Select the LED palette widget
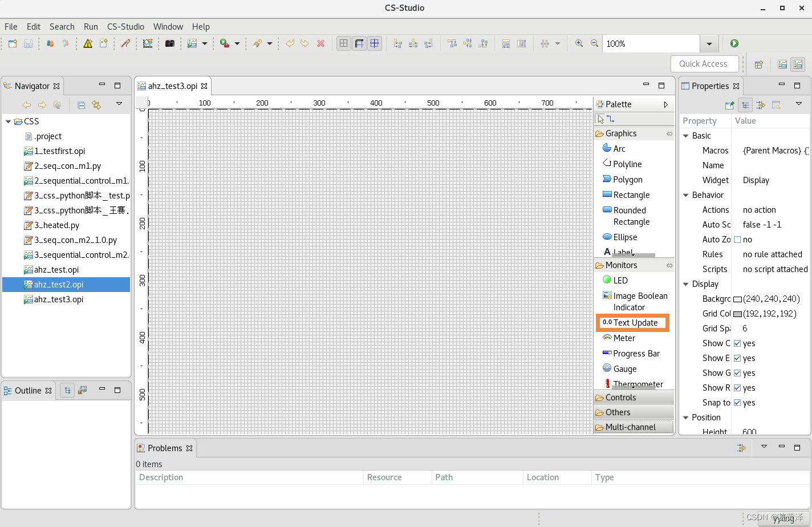This screenshot has height=527, width=812. click(615, 281)
